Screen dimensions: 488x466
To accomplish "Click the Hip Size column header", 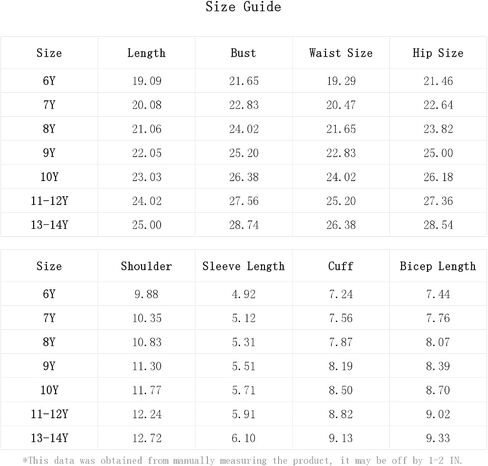I will [x=438, y=53].
